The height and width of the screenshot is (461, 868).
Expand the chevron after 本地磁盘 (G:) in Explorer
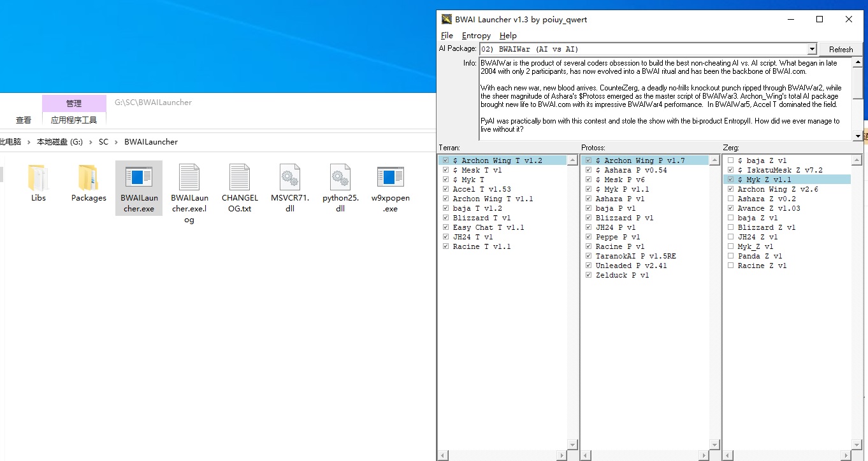tap(90, 142)
